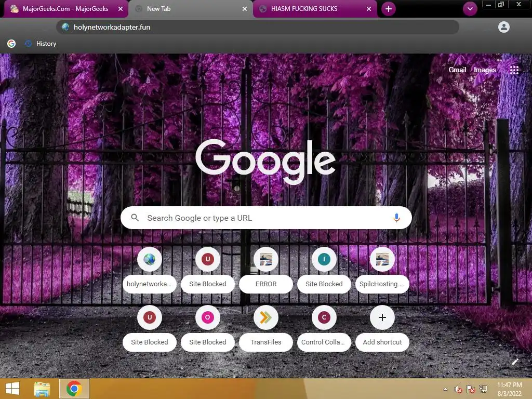The image size is (532, 399).
Task: Open the Action Center flag icon
Action: [x=471, y=390]
